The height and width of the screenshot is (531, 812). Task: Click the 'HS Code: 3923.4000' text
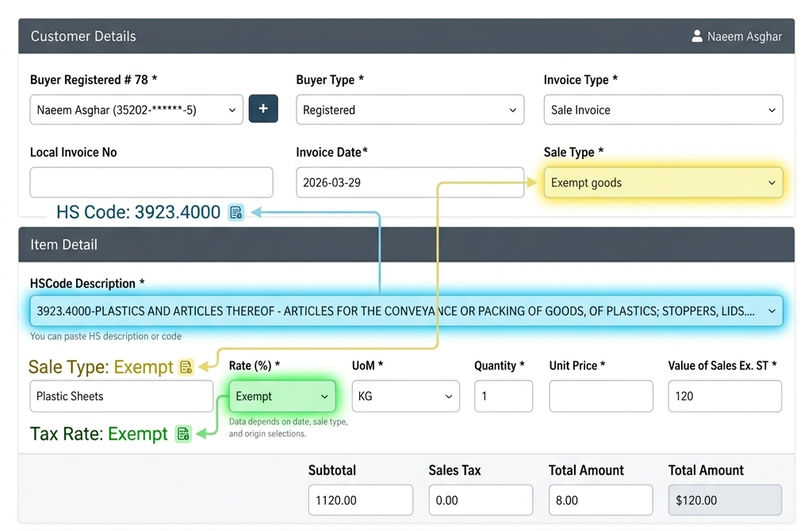pyautogui.click(x=138, y=212)
